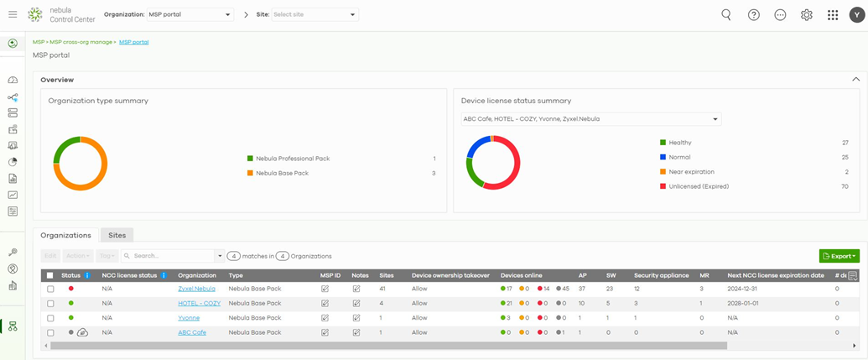The image size is (868, 360).
Task: Open the hamburger navigation menu
Action: (x=13, y=14)
